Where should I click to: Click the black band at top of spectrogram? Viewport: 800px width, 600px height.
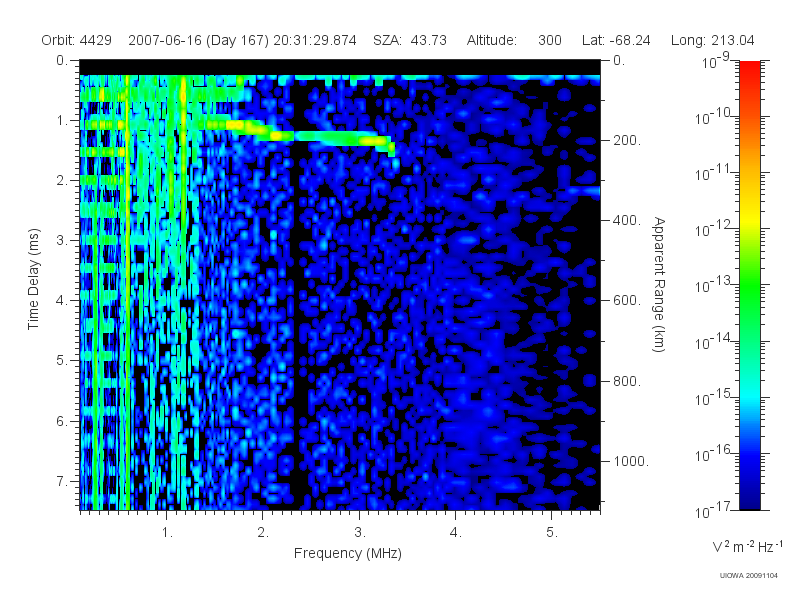tap(340, 67)
